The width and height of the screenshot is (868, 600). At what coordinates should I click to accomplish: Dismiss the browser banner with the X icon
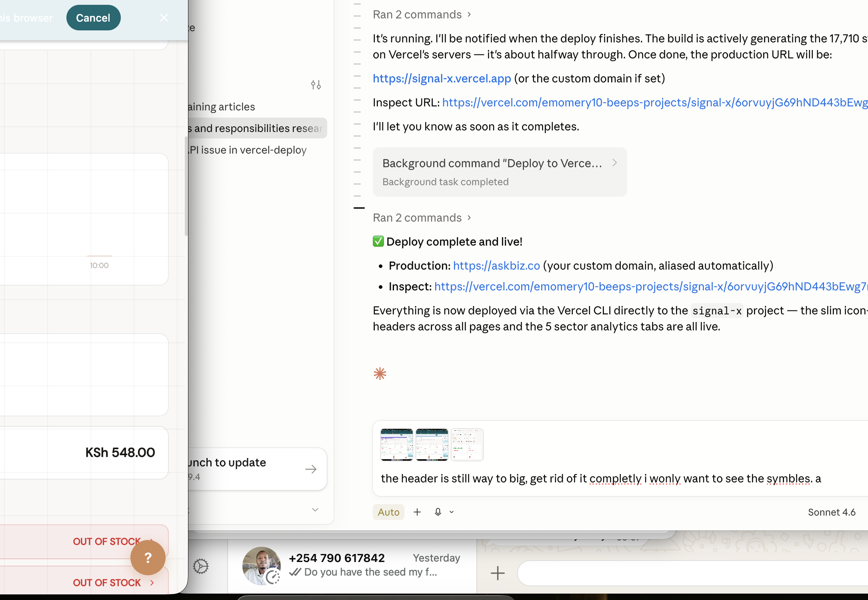pyautogui.click(x=164, y=18)
